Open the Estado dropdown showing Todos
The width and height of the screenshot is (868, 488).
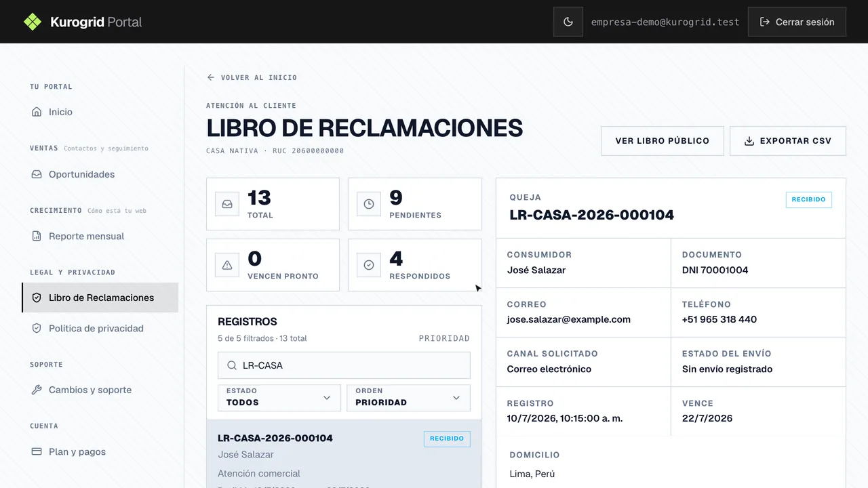point(279,398)
